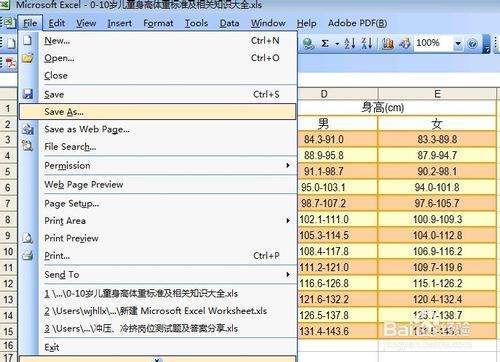Select row 16 header
Viewport: 500px width, 362px height.
8,345
